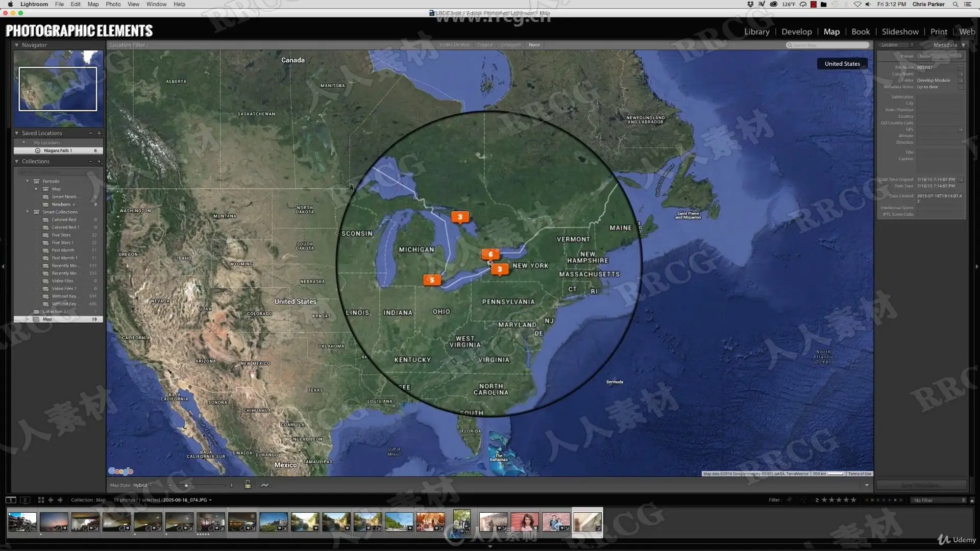Screen dimensions: 980x551
Task: Add a new saved location with plus icon
Action: [x=99, y=133]
